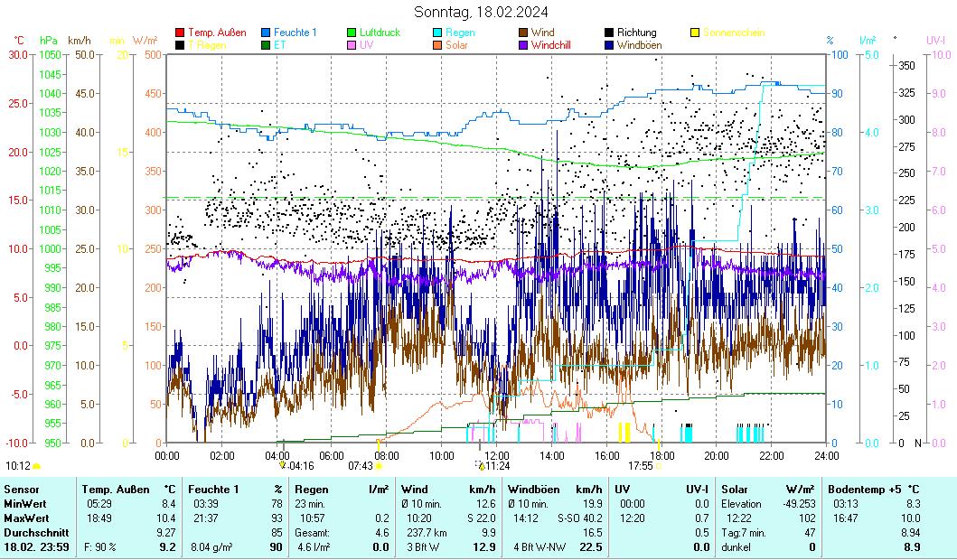Click the moon marker icon beside 11:24
This screenshot has width=957, height=560.
482,466
